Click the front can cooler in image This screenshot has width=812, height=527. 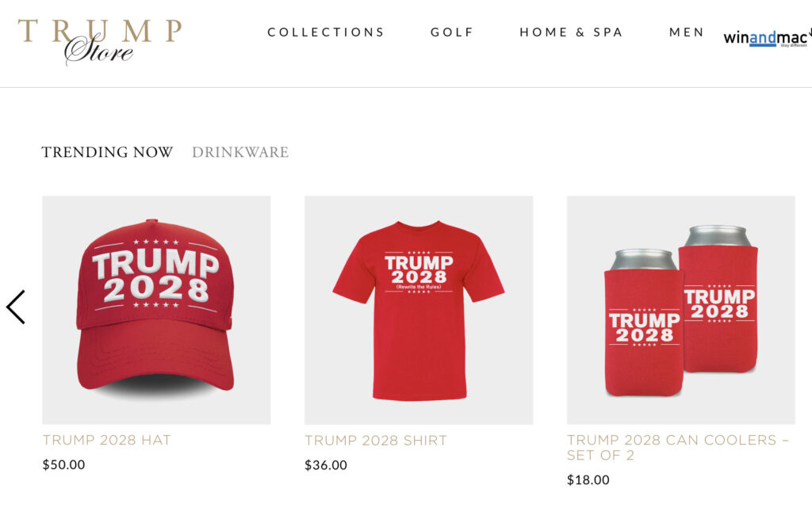click(644, 323)
